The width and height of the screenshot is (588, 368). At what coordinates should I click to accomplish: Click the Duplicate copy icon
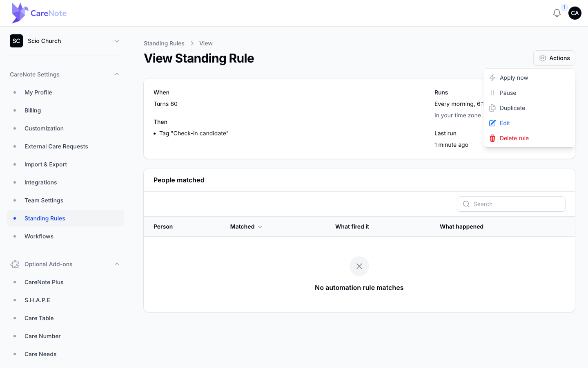coord(492,108)
